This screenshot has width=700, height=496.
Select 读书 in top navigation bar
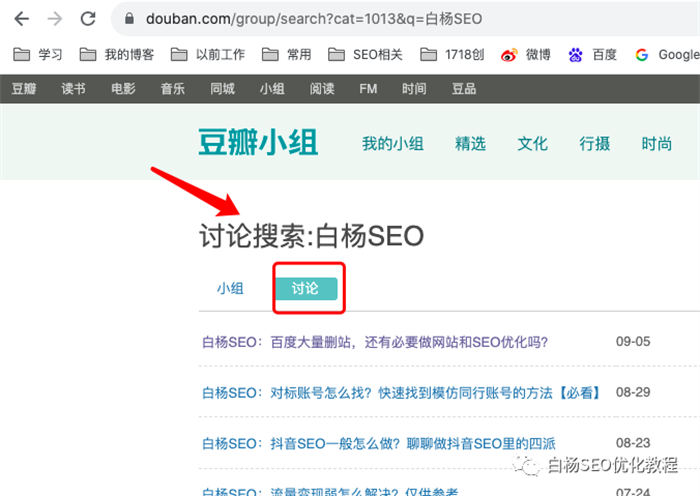[x=73, y=89]
